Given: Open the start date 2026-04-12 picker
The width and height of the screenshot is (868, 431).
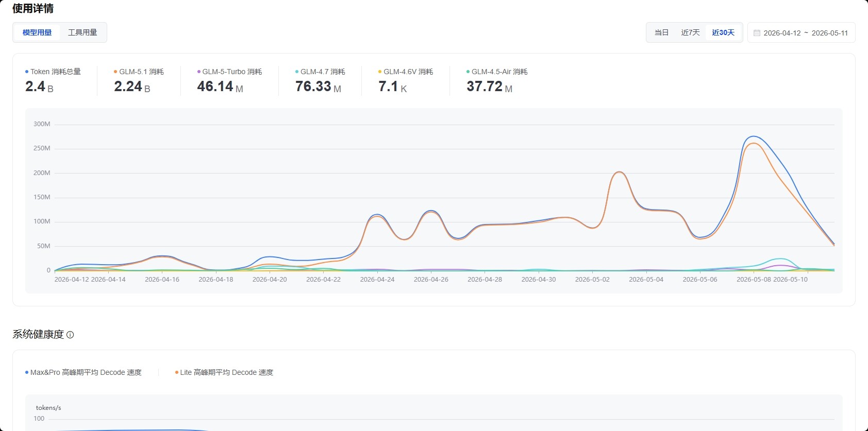Looking at the screenshot, I should [782, 33].
